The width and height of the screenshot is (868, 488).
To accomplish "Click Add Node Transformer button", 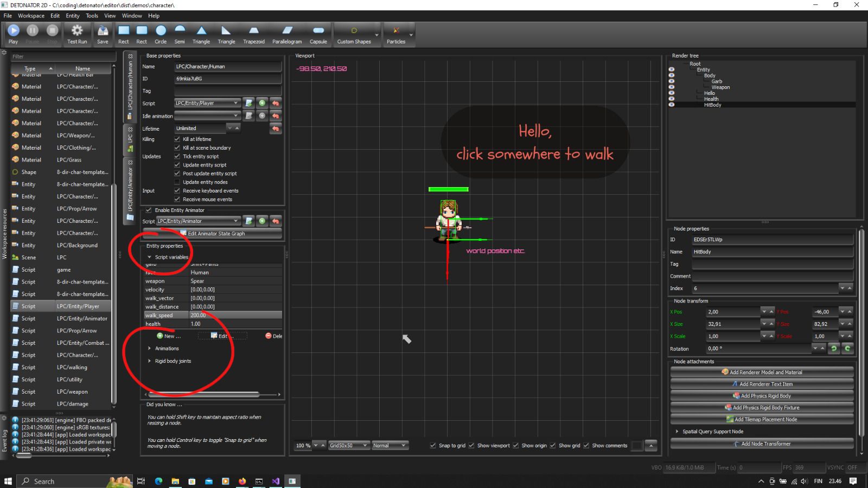I will 762,444.
